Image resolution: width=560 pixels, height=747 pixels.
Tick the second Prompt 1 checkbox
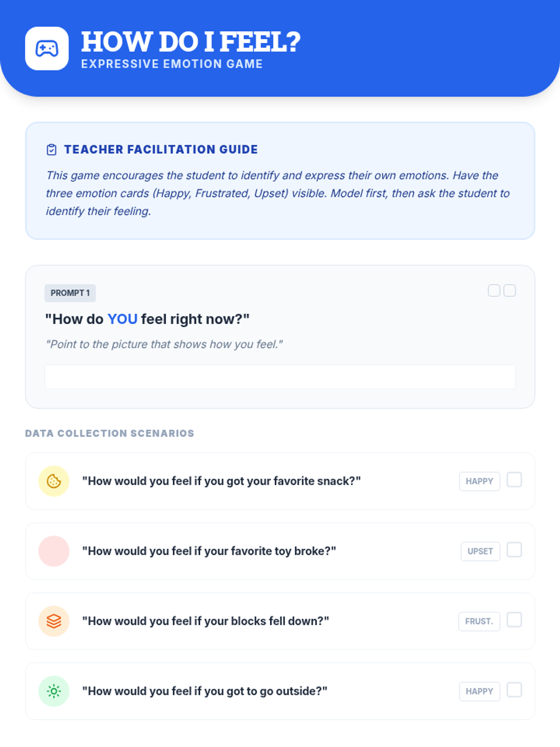[510, 290]
